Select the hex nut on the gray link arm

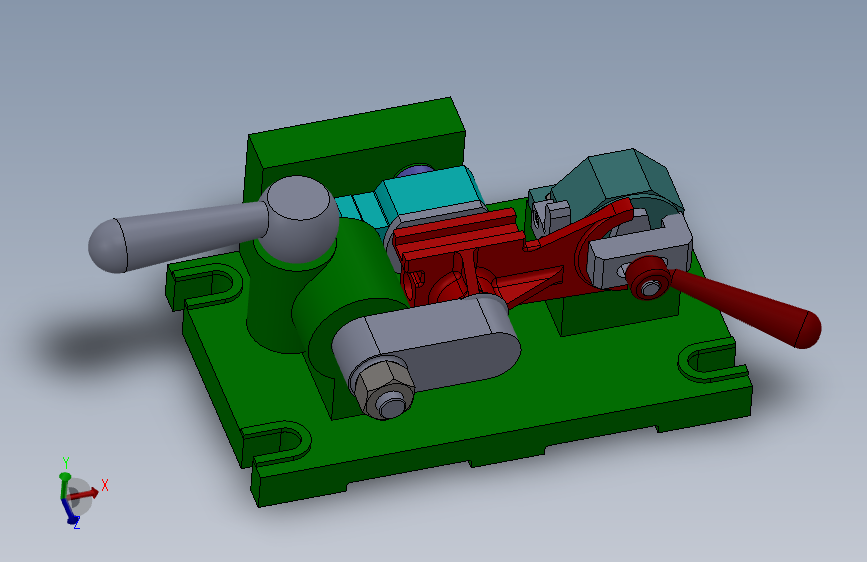tap(383, 389)
